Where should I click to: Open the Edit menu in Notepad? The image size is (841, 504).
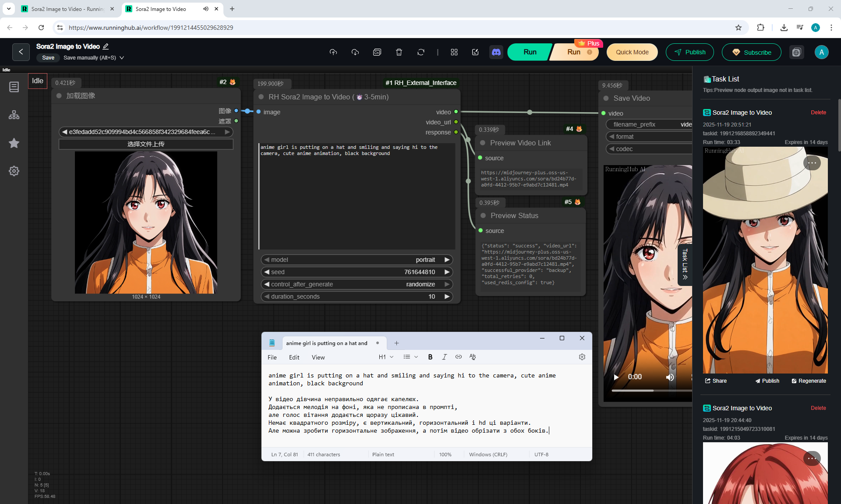294,357
